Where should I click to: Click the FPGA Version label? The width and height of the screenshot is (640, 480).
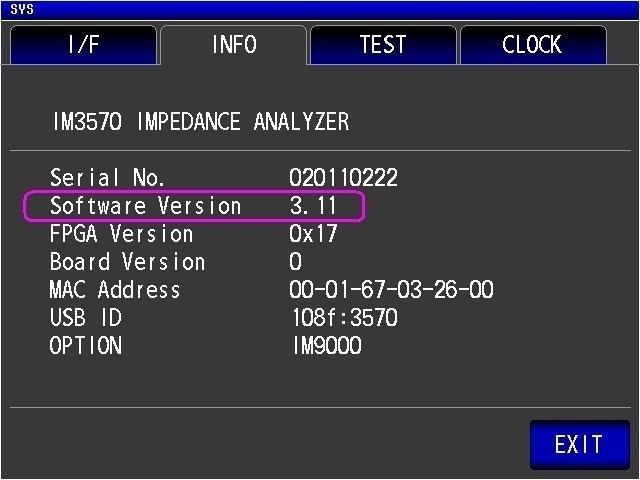121,234
